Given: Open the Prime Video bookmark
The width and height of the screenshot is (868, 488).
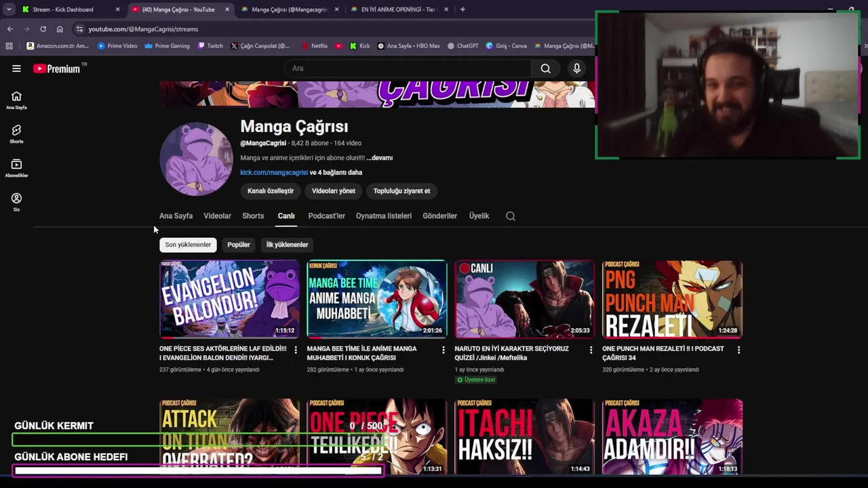Looking at the screenshot, I should [x=117, y=46].
